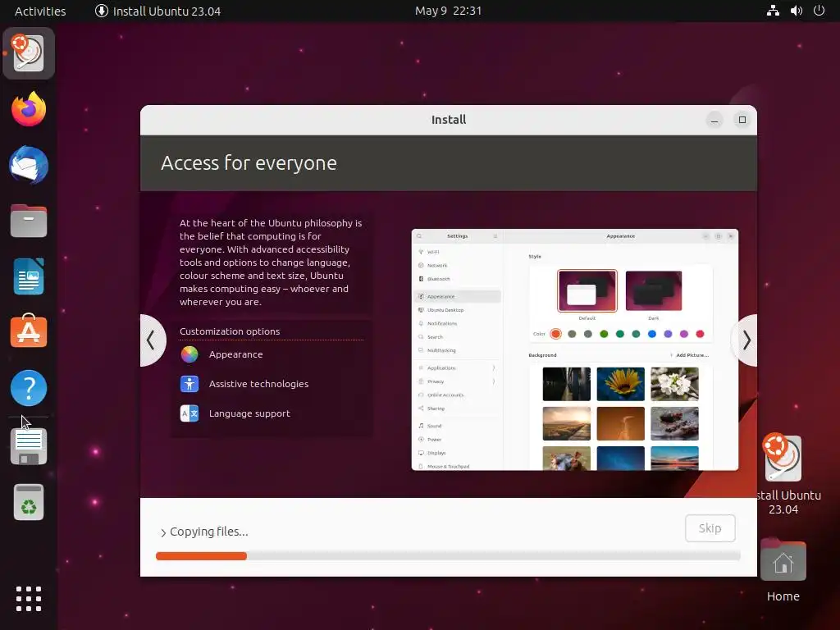Click the Customization options heading
Screen dimensions: 840x630
pyautogui.click(x=230, y=331)
